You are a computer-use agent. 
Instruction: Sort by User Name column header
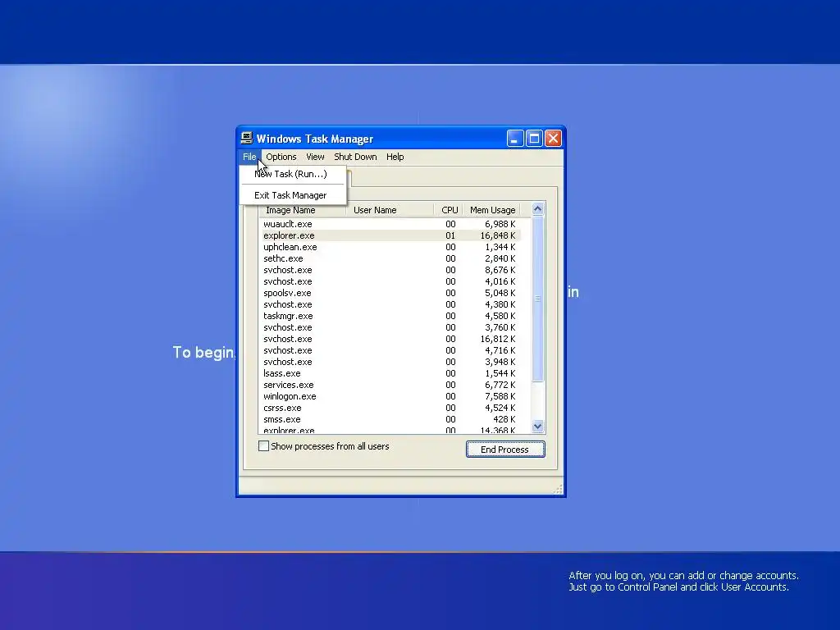click(x=390, y=210)
